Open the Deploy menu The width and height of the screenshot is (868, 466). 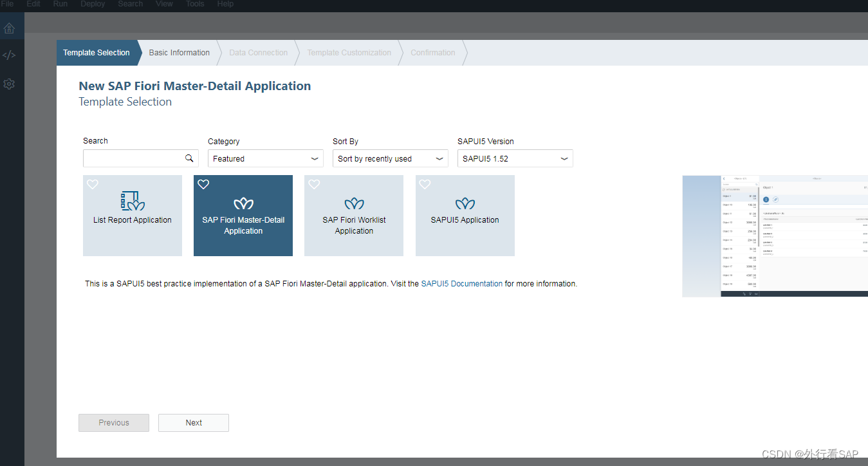pos(93,4)
